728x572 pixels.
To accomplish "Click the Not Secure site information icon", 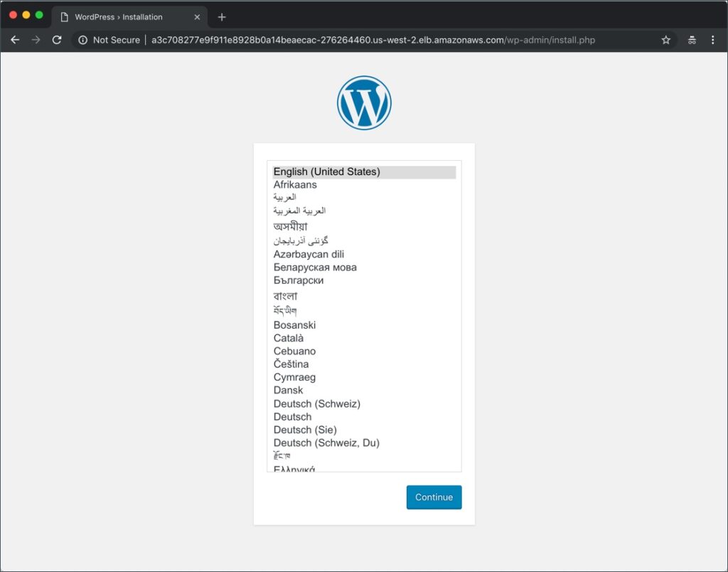I will click(x=84, y=41).
